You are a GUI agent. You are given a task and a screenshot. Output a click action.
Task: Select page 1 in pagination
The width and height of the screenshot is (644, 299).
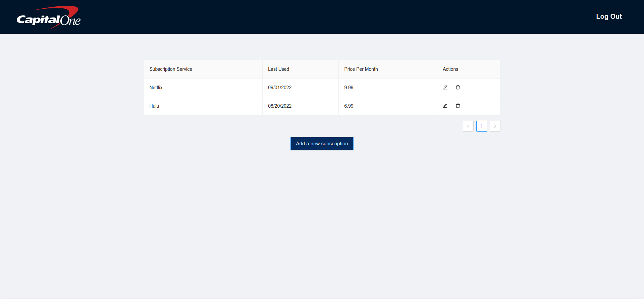tap(482, 126)
